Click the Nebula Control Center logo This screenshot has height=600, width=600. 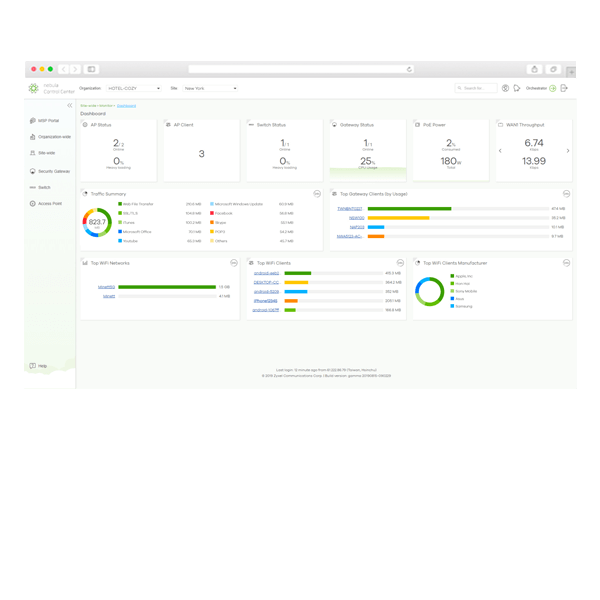coord(46,88)
